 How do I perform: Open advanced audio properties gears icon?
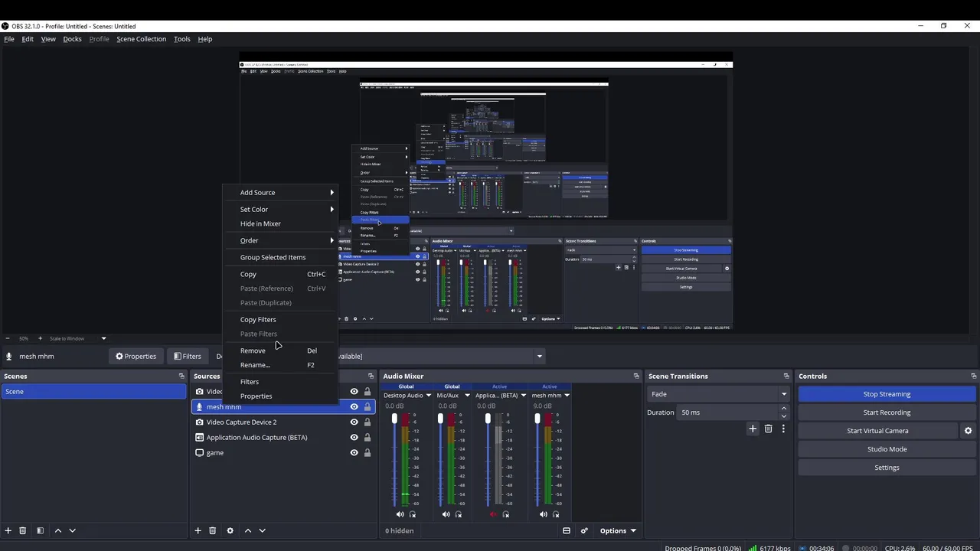pyautogui.click(x=584, y=530)
